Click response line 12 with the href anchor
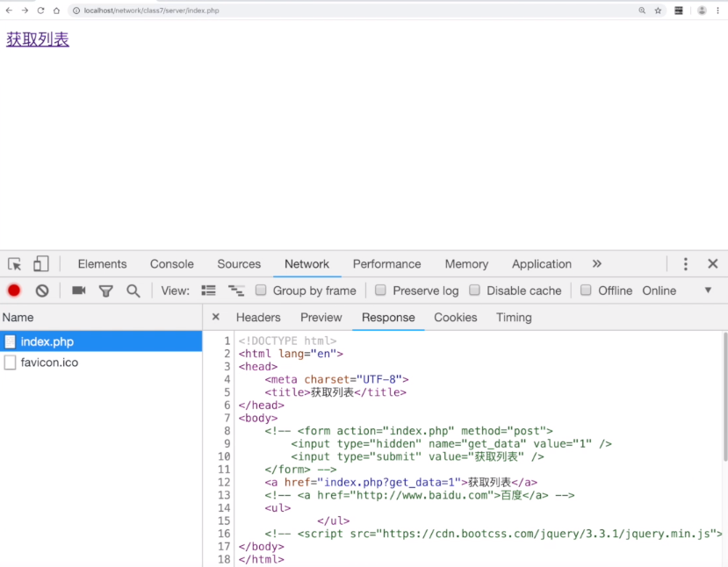 point(401,482)
